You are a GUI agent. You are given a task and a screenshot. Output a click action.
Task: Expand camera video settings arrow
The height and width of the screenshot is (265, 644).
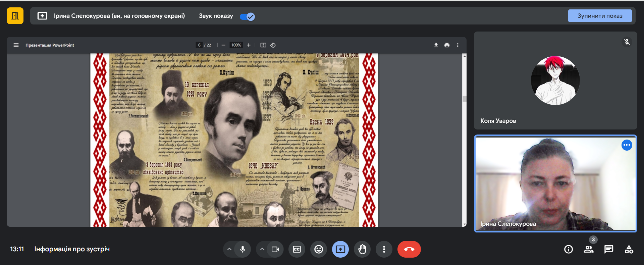(262, 249)
